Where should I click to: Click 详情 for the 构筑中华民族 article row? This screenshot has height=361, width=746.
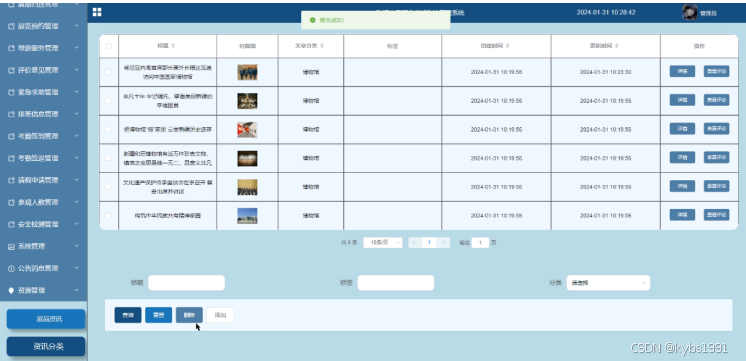[682, 215]
